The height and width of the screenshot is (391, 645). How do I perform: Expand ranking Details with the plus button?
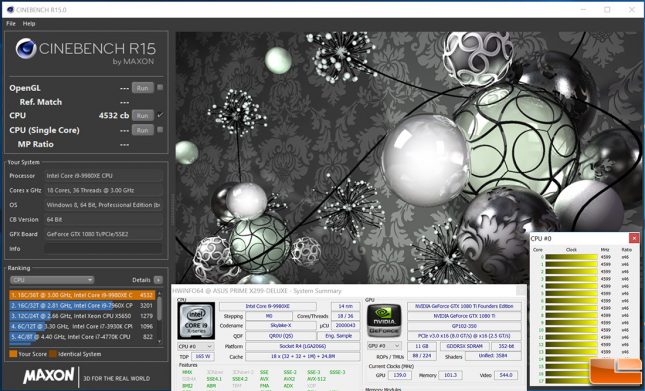[158, 280]
